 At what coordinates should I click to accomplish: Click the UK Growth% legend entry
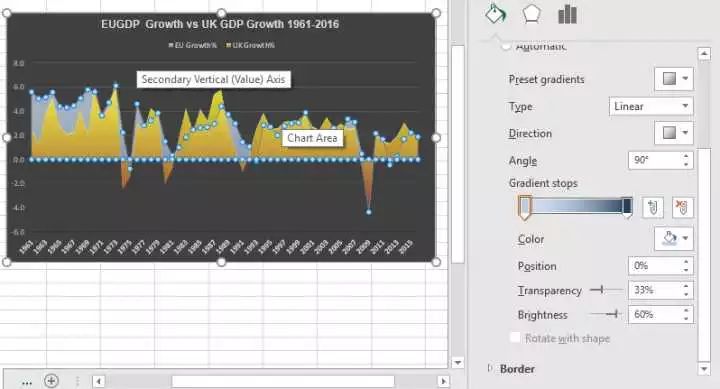point(250,45)
